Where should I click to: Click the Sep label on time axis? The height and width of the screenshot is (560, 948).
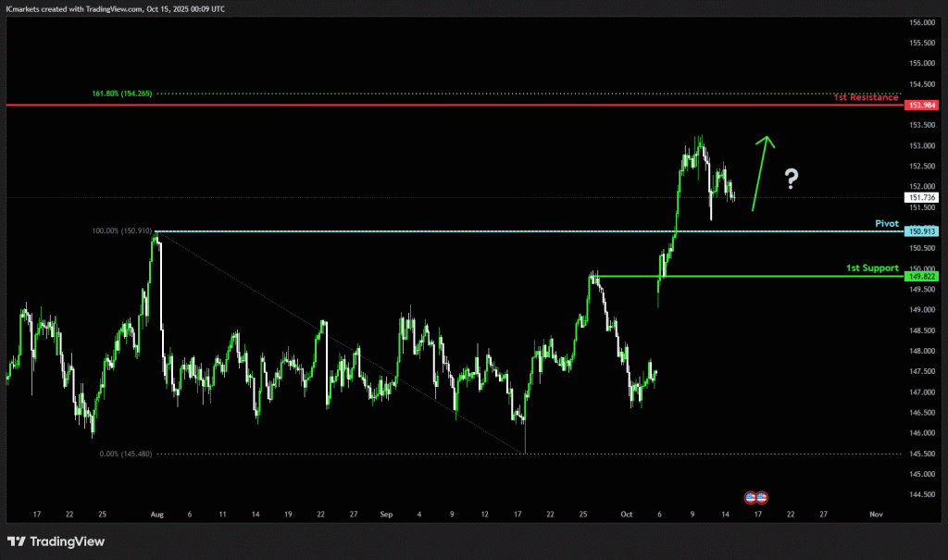(x=385, y=513)
